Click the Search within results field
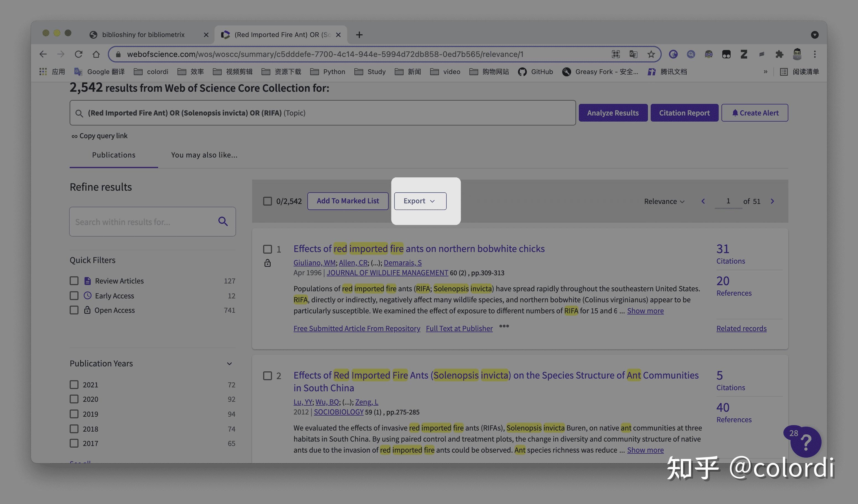 143,222
